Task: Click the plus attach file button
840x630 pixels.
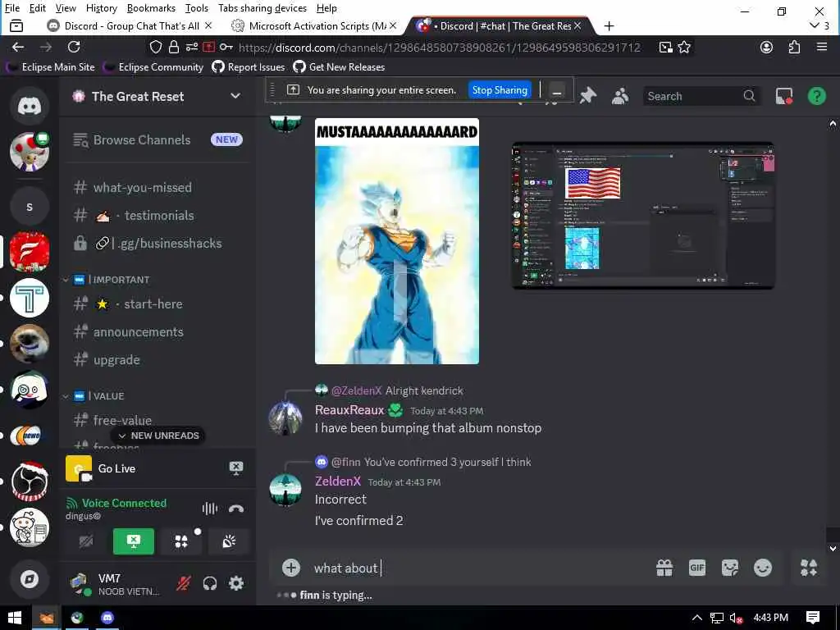Action: click(291, 568)
